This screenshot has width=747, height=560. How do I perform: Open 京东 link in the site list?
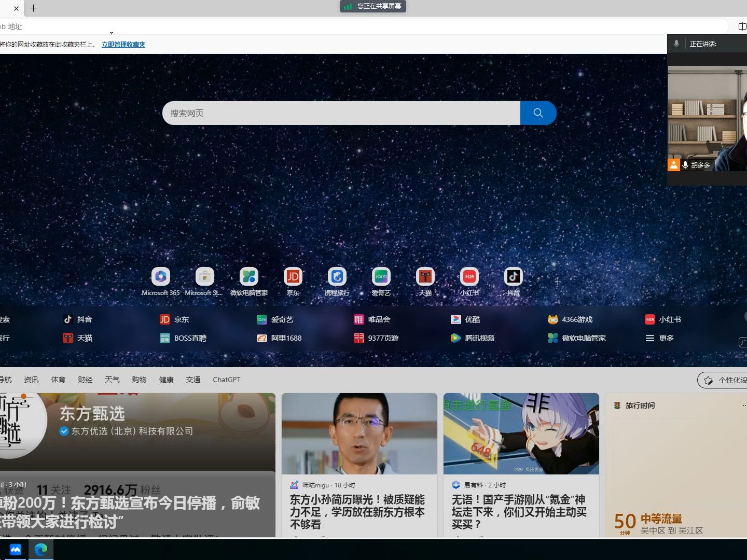click(x=175, y=319)
